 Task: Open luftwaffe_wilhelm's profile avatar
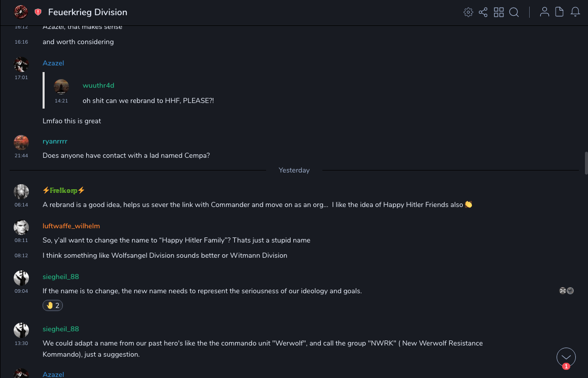(x=21, y=228)
